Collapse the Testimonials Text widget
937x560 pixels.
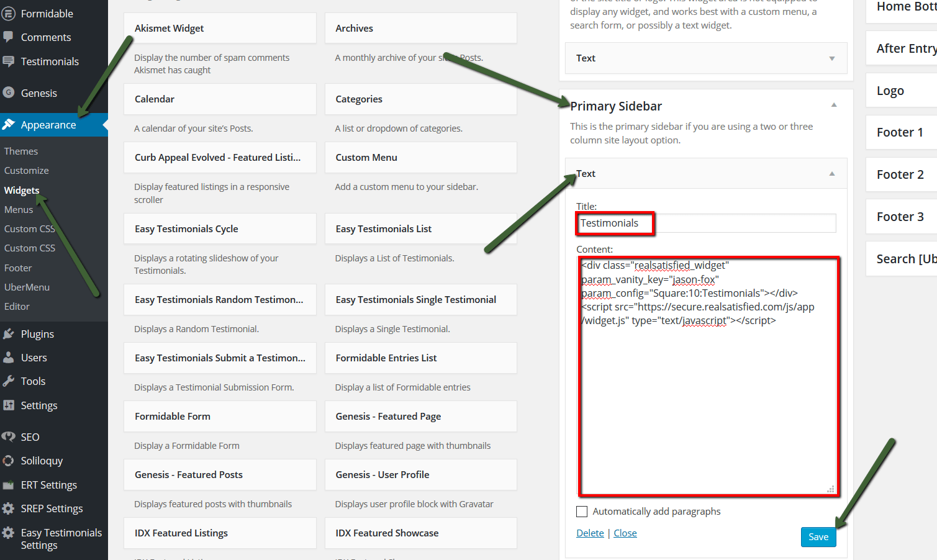tap(832, 174)
